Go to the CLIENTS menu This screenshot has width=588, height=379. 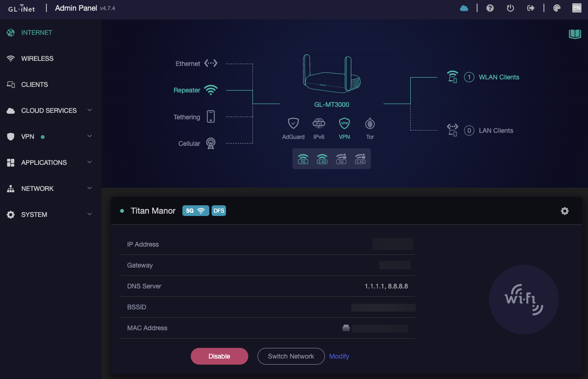click(x=51, y=85)
